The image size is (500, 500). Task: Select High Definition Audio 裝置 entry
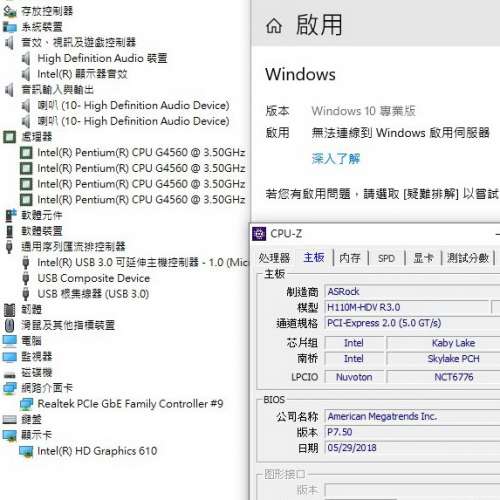pyautogui.click(x=102, y=58)
